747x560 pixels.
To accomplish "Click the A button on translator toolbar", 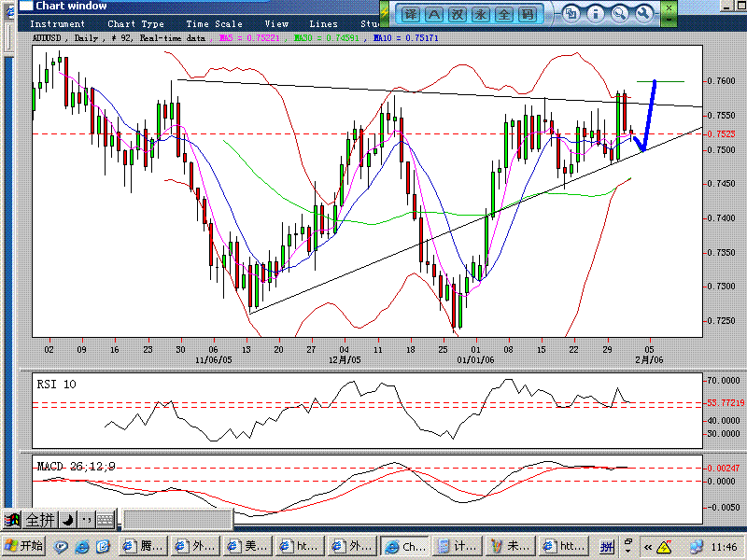I will [433, 14].
